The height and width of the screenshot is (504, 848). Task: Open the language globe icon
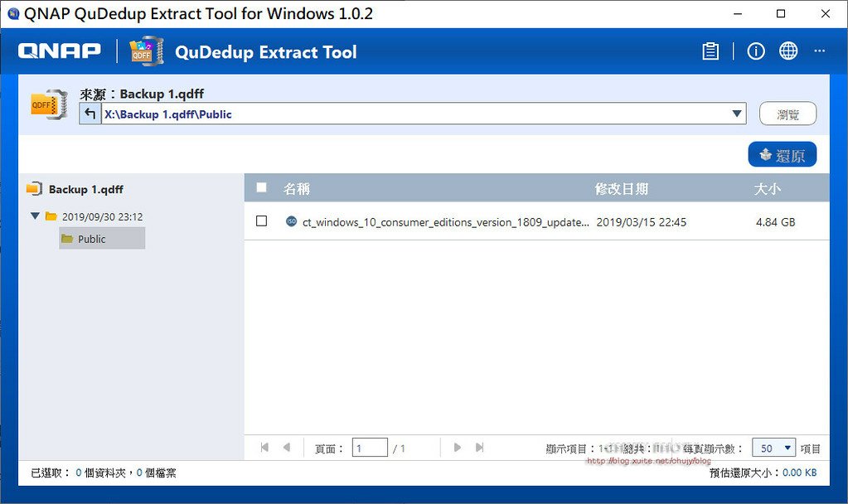(x=788, y=51)
